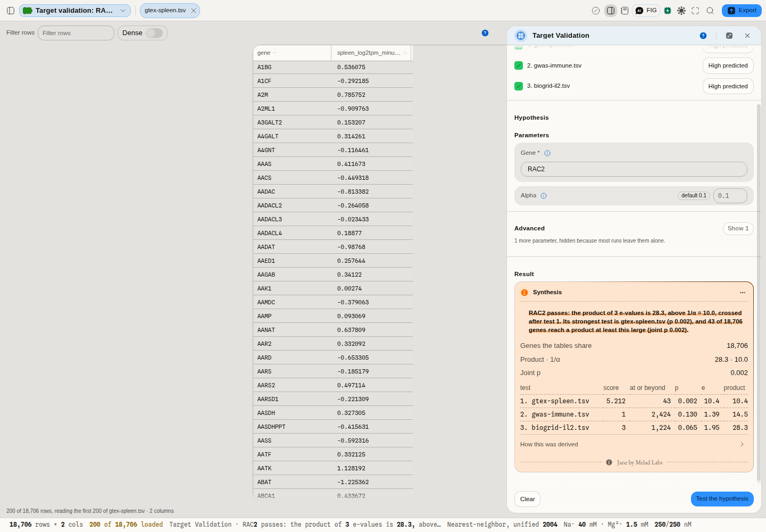The height and width of the screenshot is (532, 766).
Task: Uncheck the 2. gwas-immune.tsv checkbox
Action: 519,65
